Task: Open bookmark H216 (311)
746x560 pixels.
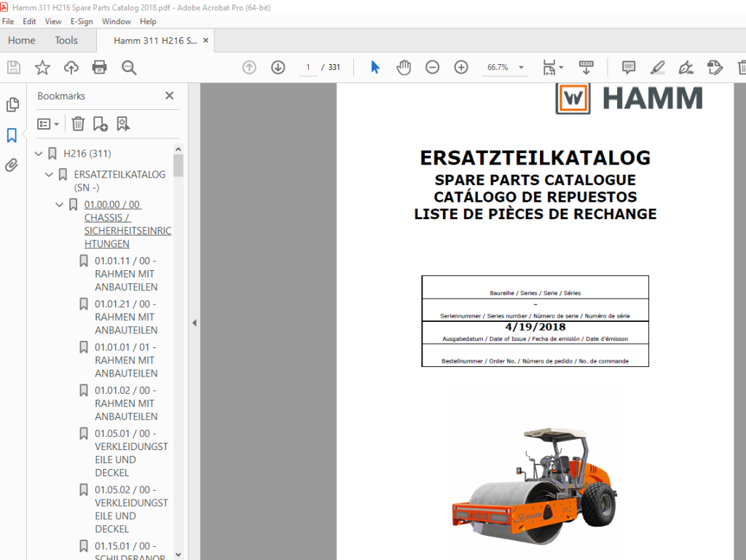Action: tap(87, 154)
